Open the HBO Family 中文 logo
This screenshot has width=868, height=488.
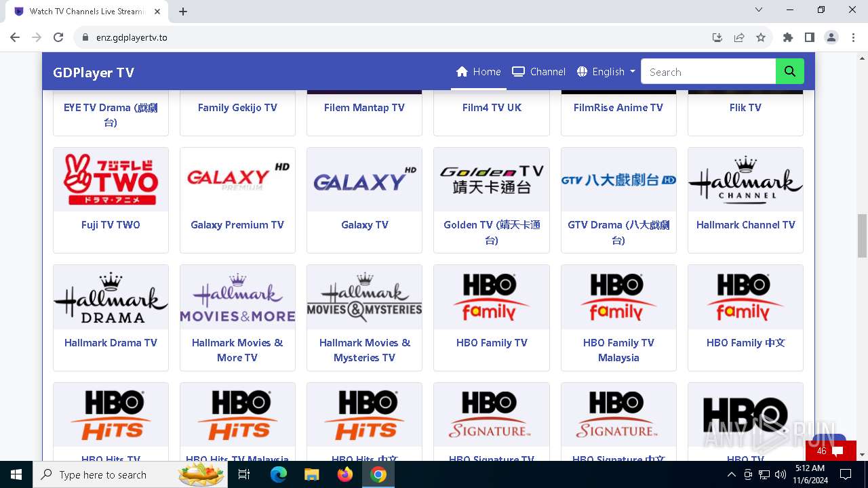(745, 298)
